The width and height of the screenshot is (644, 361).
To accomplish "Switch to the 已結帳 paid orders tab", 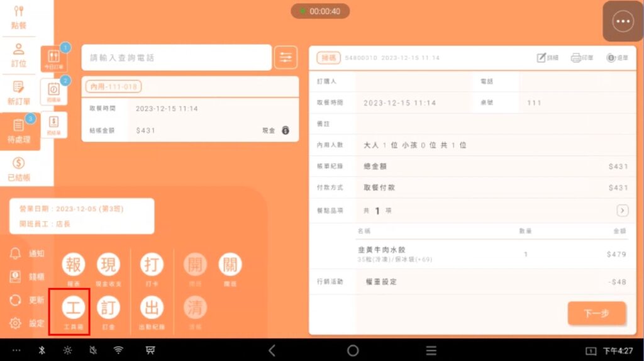I will [x=19, y=169].
